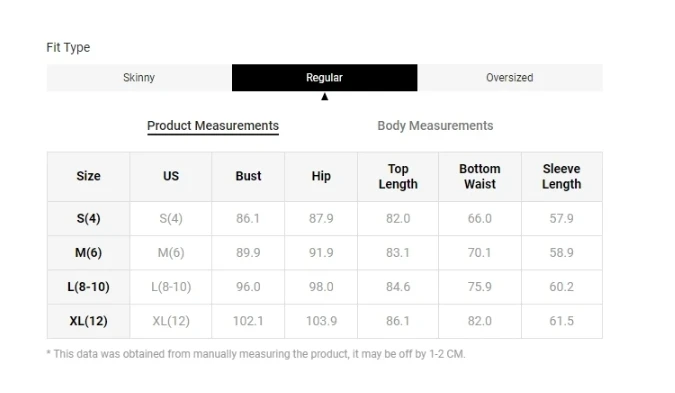Click the Top Length column header
This screenshot has width=675, height=393.
(398, 176)
